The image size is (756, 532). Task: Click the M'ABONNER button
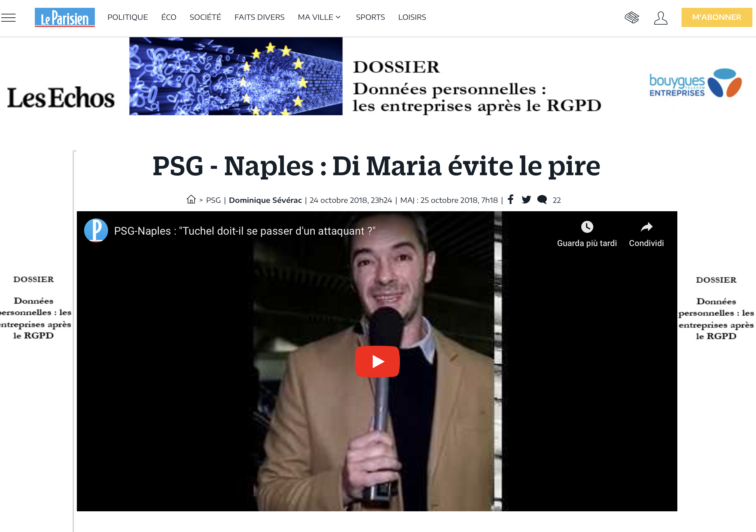click(716, 17)
